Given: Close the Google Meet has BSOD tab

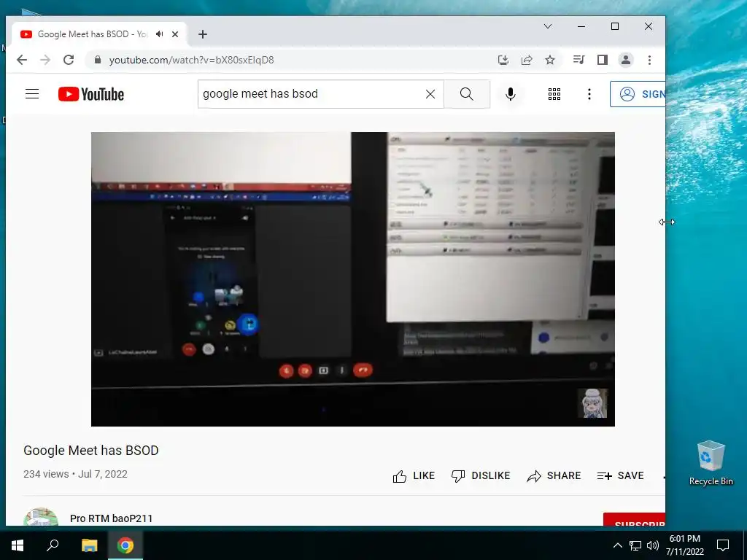Looking at the screenshot, I should pos(175,34).
